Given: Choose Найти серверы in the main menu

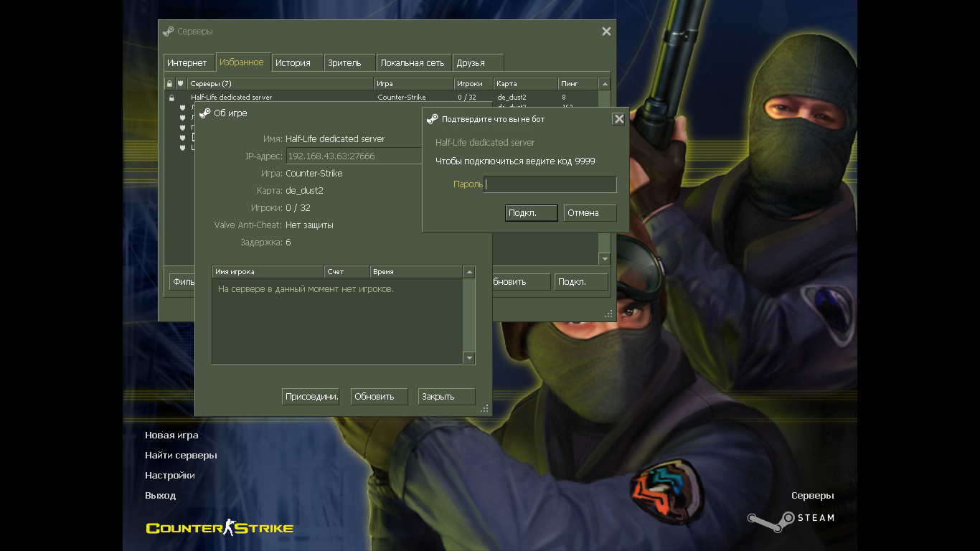Looking at the screenshot, I should pos(181,456).
